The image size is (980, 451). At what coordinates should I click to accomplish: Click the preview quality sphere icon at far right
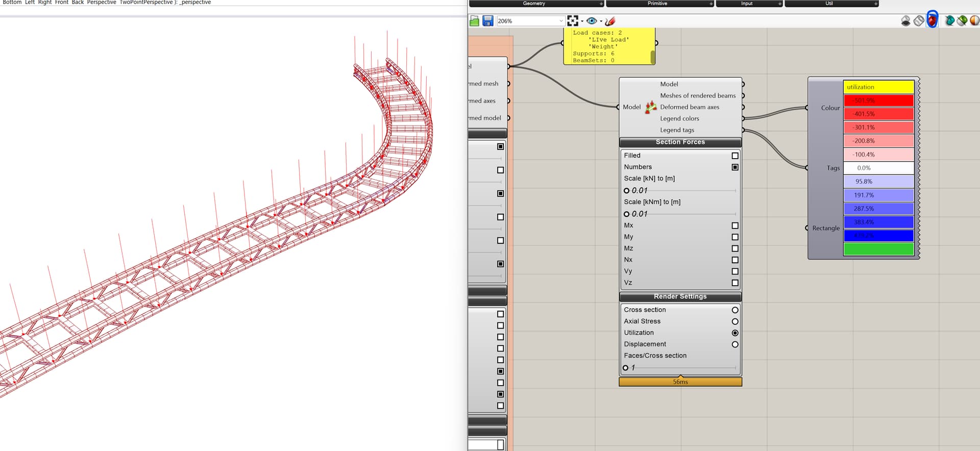pos(974,21)
